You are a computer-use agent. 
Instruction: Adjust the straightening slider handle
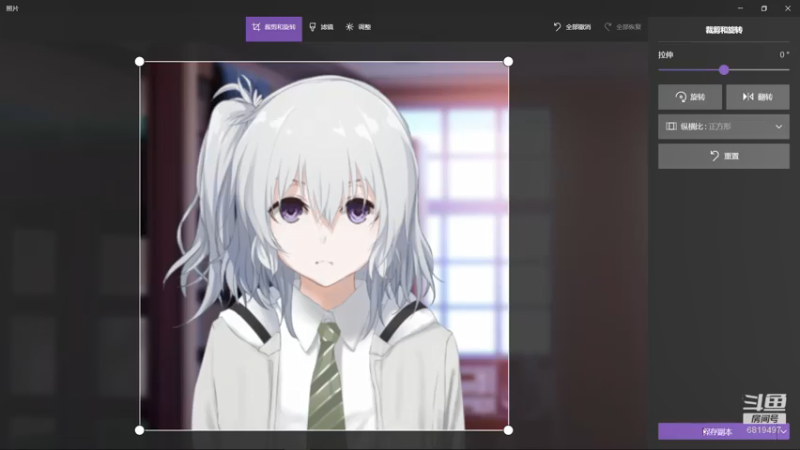coord(723,70)
